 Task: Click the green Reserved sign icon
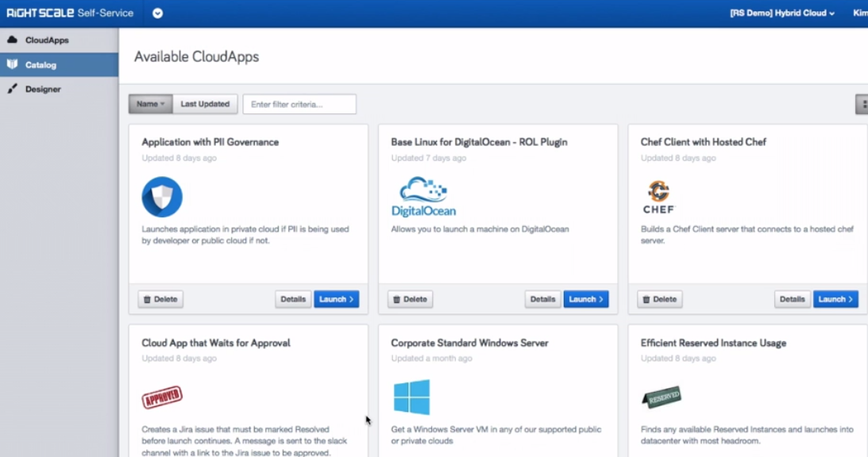click(662, 397)
